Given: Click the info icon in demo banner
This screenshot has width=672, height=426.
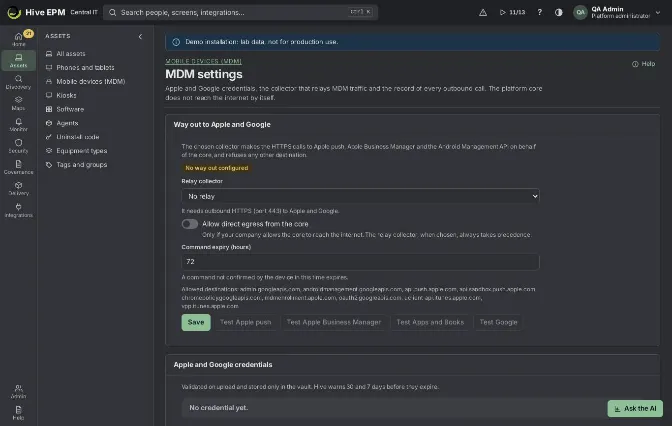Looking at the screenshot, I should tap(176, 42).
